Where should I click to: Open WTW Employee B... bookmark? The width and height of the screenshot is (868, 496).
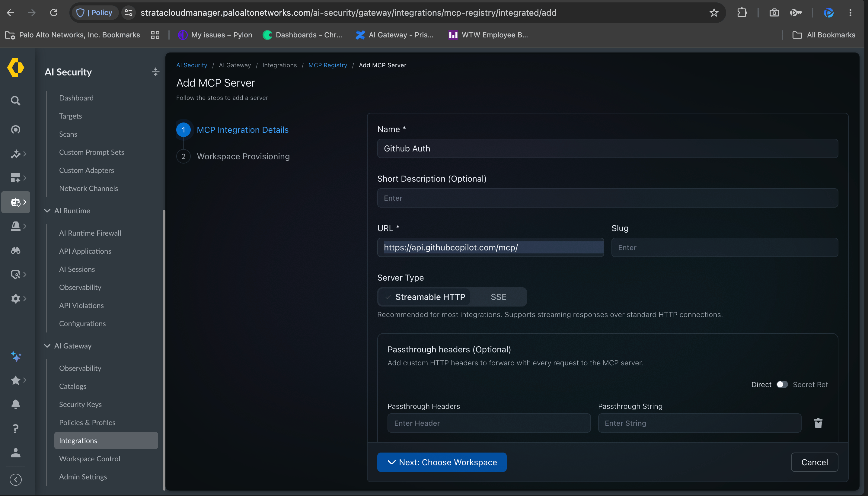tap(488, 35)
